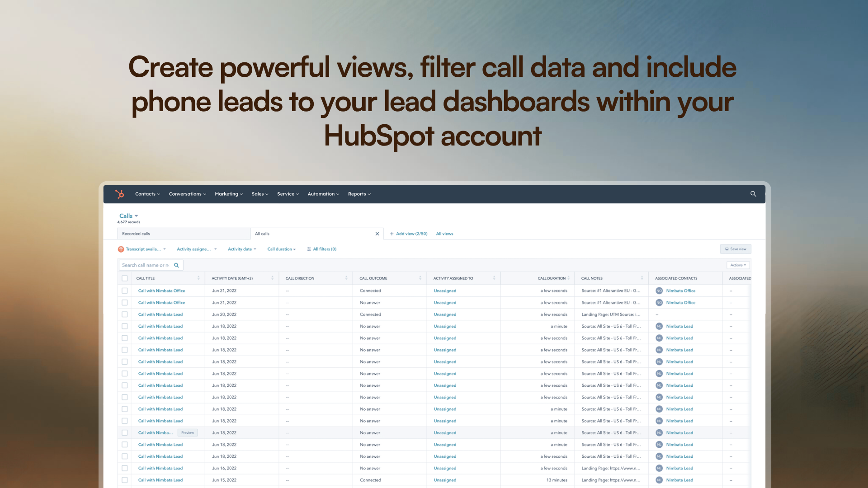Screen dimensions: 868x488
Task: Open Call duration filter dropdown
Action: (281, 249)
